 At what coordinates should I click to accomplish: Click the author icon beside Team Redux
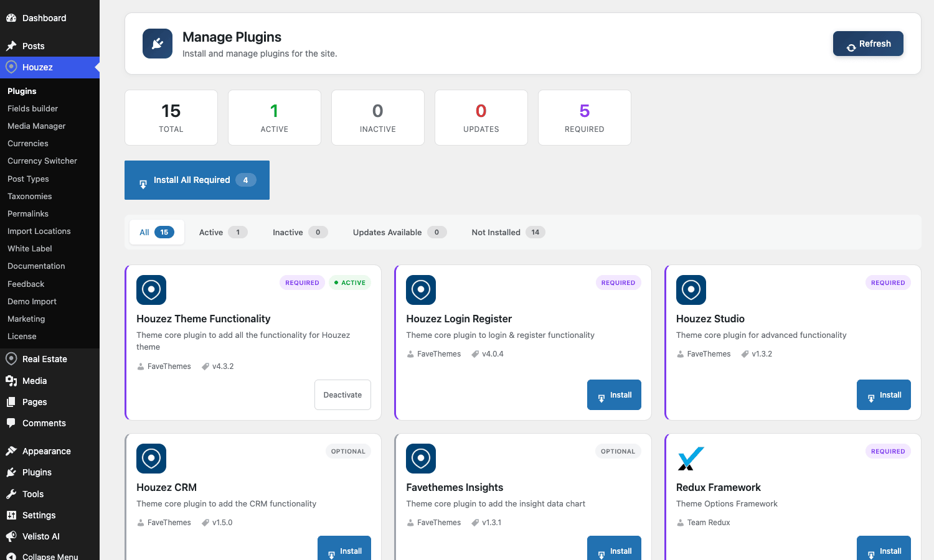coord(681,523)
